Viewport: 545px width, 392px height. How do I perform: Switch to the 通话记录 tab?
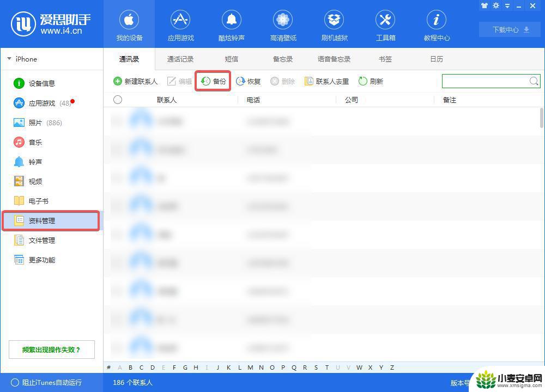(180, 59)
